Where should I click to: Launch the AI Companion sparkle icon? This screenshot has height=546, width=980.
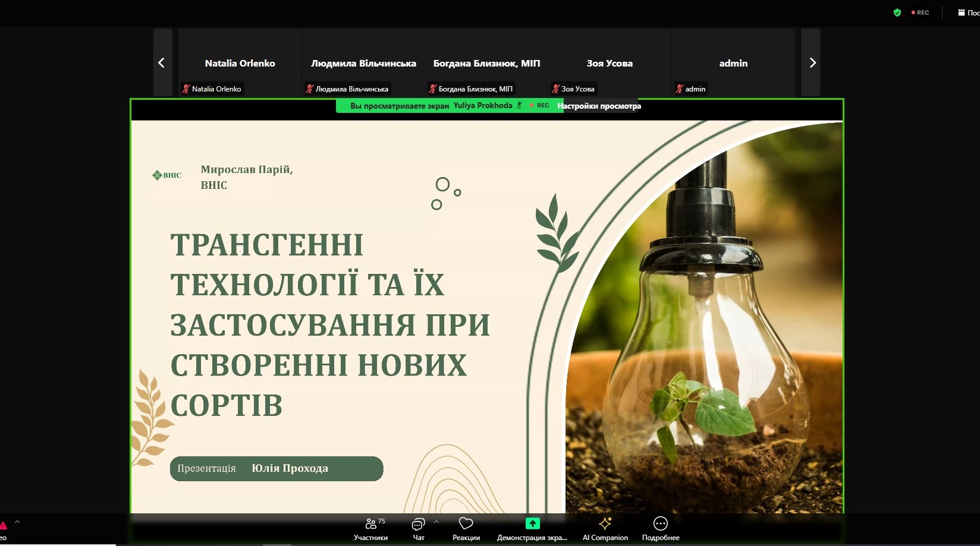pos(605,523)
